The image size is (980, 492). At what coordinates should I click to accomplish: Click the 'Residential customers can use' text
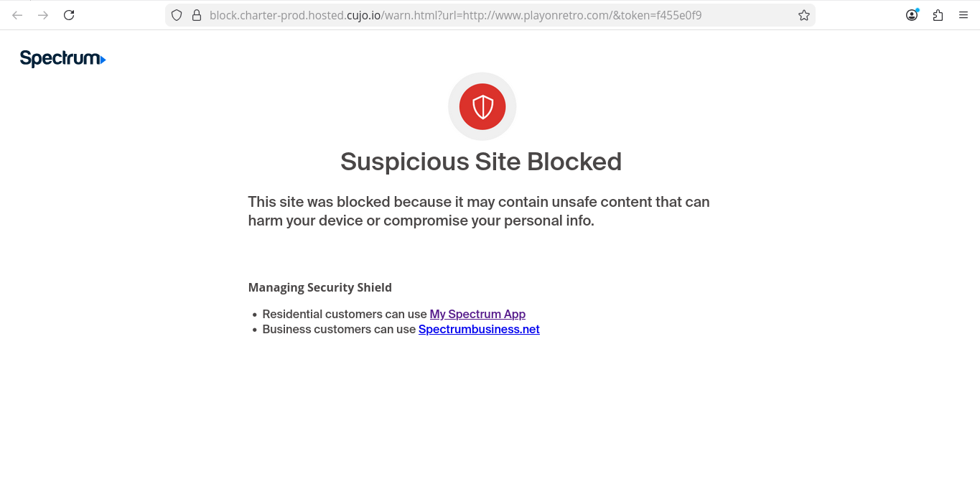[x=345, y=314]
